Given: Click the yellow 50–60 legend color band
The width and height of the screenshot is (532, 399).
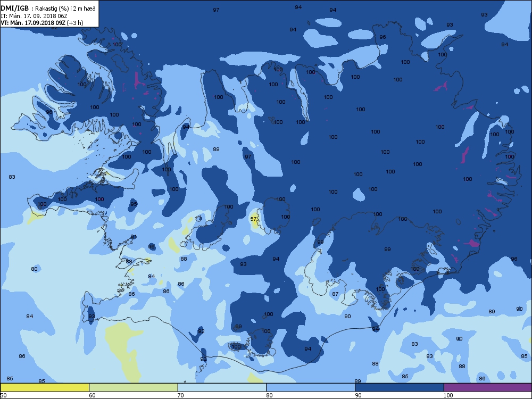Looking at the screenshot, I should pyautogui.click(x=45, y=387).
